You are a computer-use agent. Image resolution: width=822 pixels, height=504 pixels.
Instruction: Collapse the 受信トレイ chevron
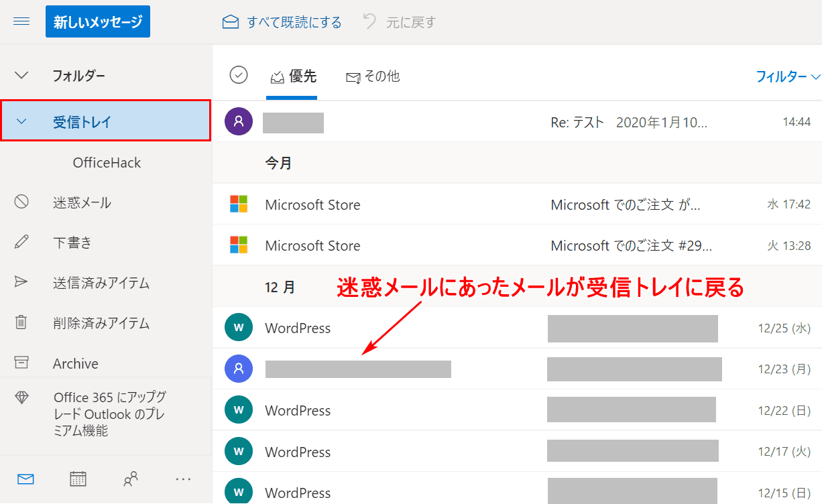[x=21, y=121]
